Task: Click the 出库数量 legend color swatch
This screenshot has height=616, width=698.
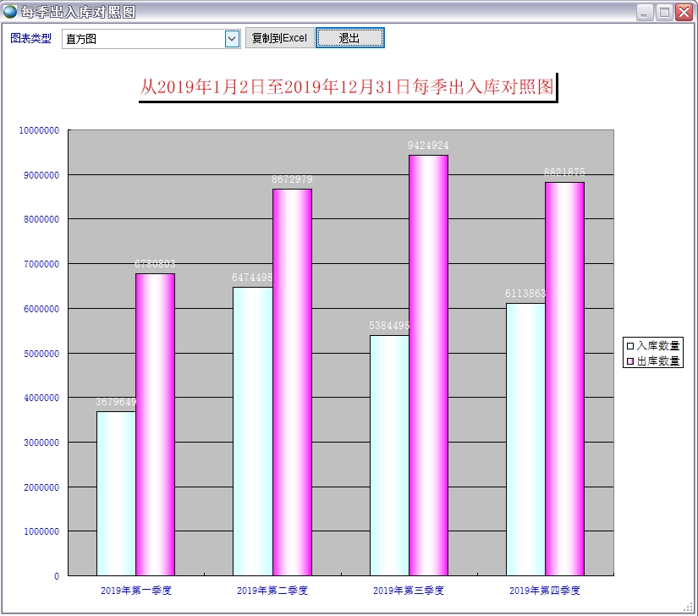Action: pyautogui.click(x=629, y=361)
